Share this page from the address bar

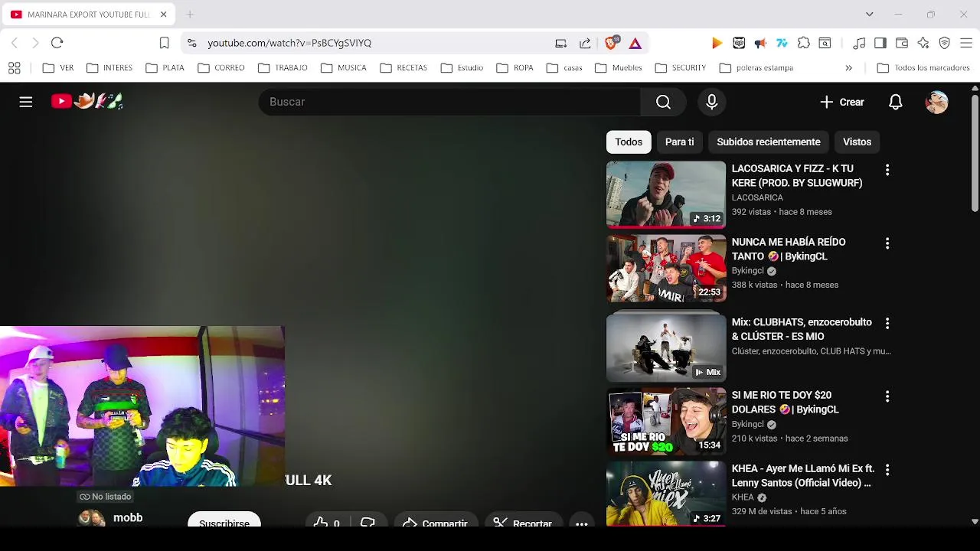[x=586, y=43]
